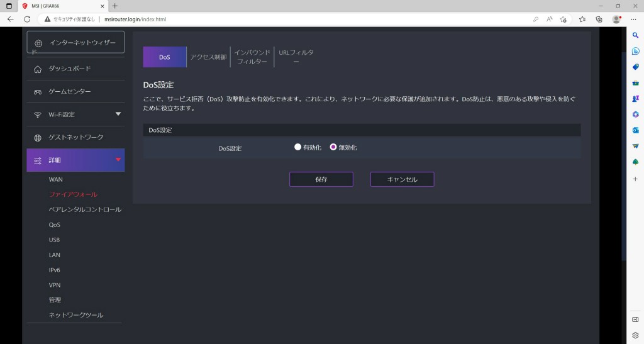Viewport: 644px width, 344px height.
Task: Click the browser back arrow
Action: coord(11,19)
